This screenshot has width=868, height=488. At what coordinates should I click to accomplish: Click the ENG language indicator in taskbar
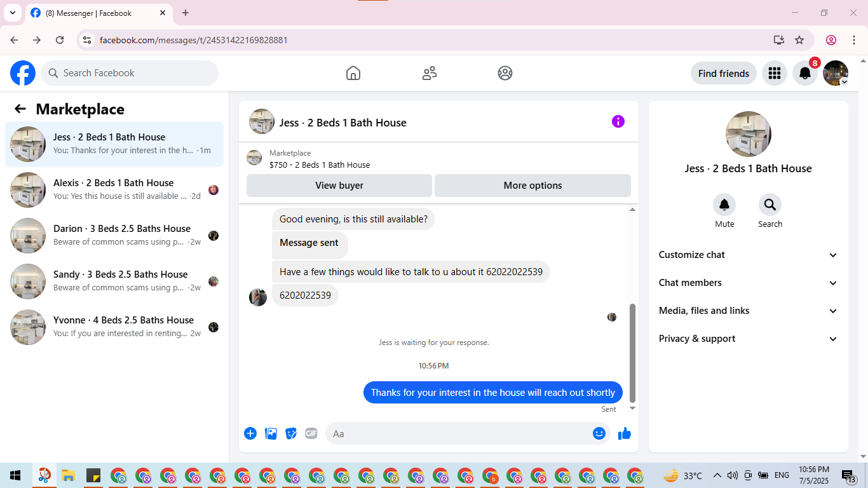click(x=782, y=475)
